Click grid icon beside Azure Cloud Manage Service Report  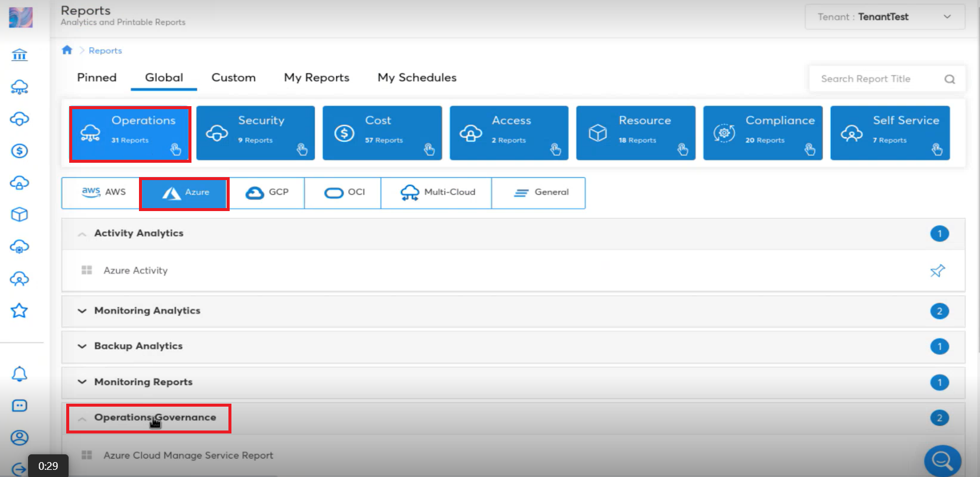pyautogui.click(x=86, y=455)
